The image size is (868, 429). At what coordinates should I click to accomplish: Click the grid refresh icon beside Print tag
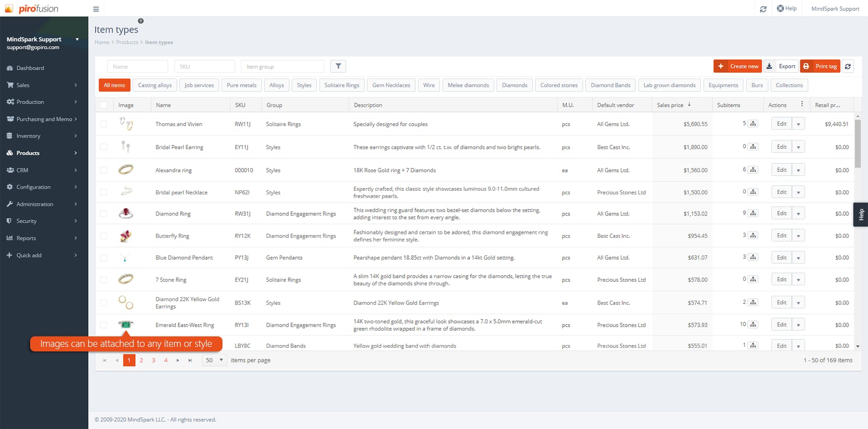coord(848,66)
